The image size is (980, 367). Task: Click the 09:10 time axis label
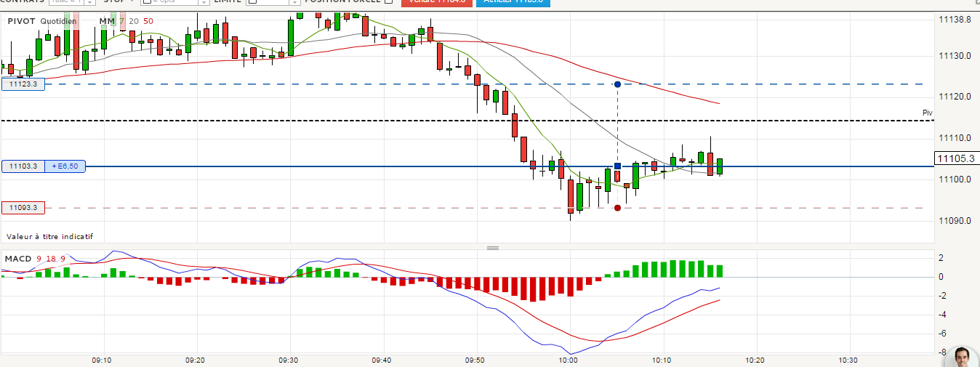pos(102,360)
